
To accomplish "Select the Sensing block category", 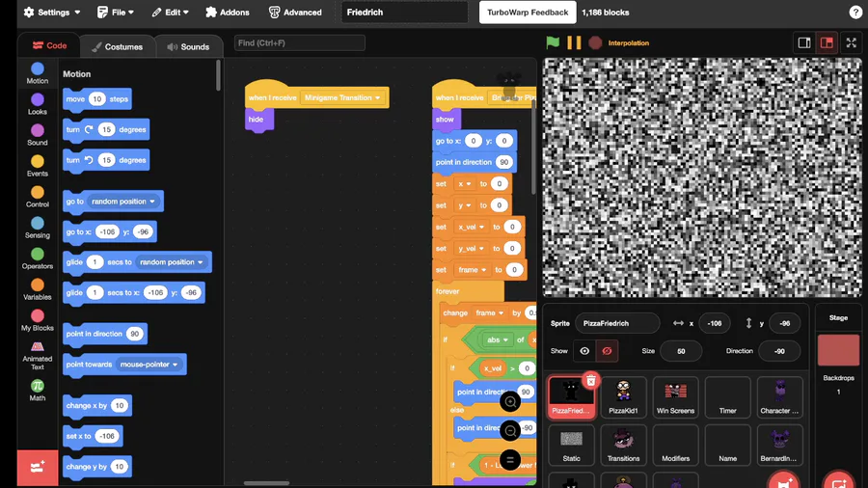I will point(37,228).
